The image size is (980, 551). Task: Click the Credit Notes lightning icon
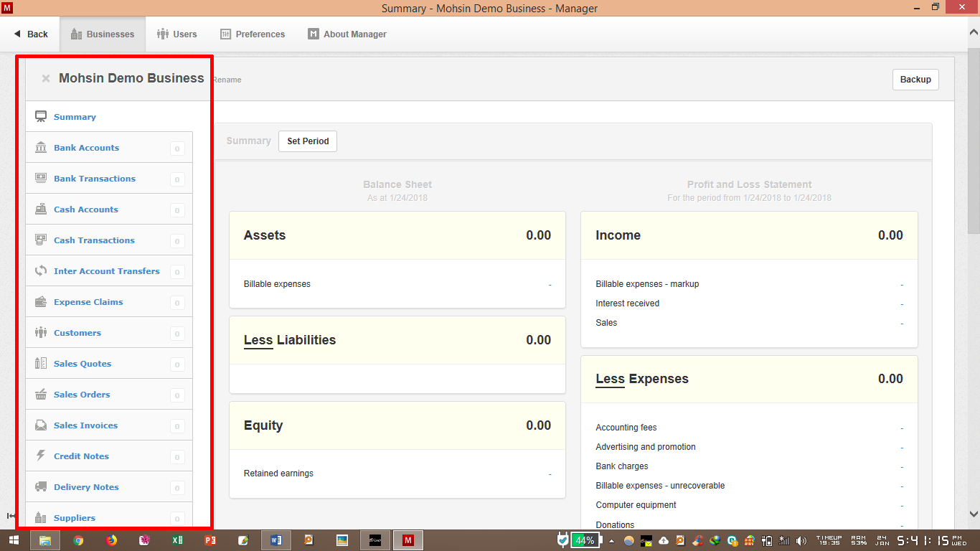click(41, 456)
